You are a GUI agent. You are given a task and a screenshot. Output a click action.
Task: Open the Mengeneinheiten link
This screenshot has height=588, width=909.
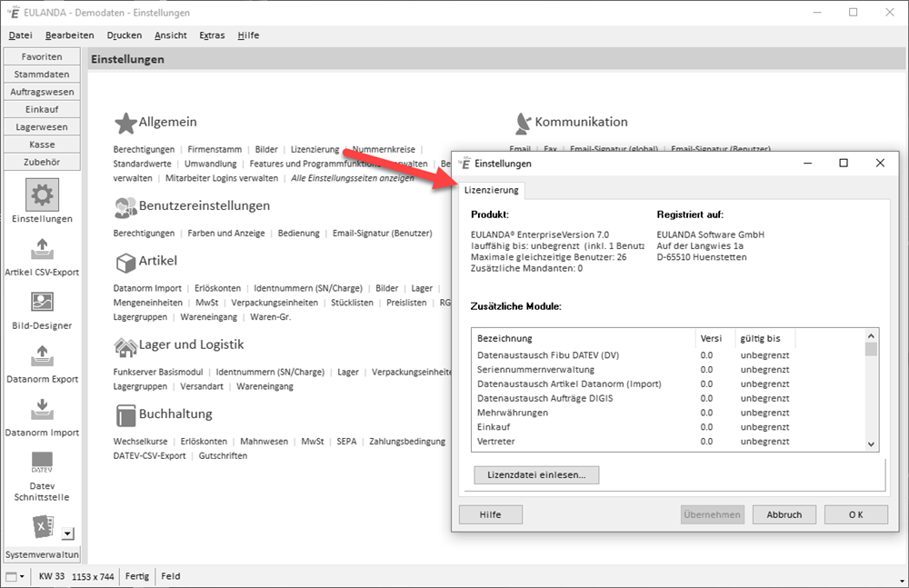[x=148, y=303]
